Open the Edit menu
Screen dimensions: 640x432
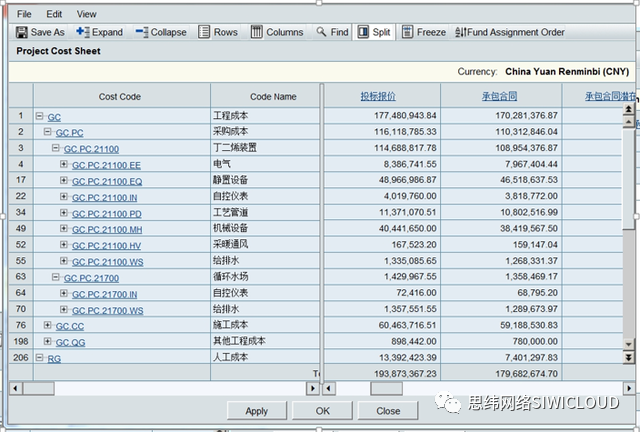point(54,14)
